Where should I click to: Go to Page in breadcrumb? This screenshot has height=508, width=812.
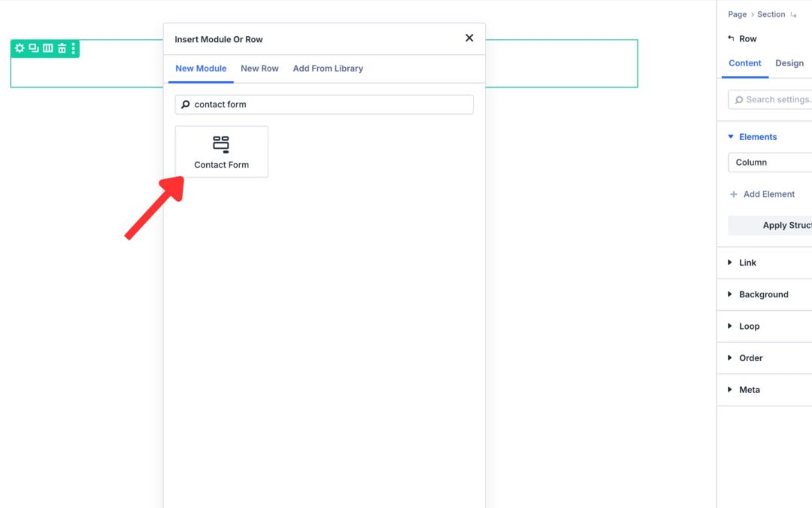[737, 14]
